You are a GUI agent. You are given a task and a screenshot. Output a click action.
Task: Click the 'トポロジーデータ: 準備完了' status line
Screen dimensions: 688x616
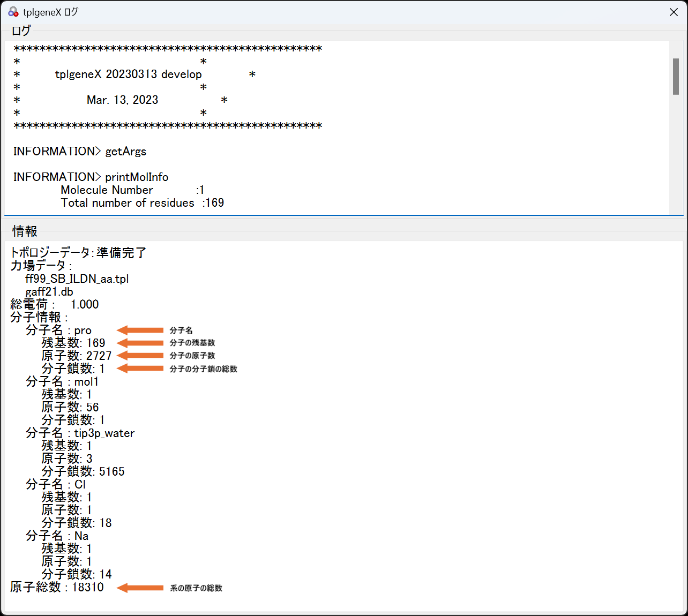click(x=78, y=253)
